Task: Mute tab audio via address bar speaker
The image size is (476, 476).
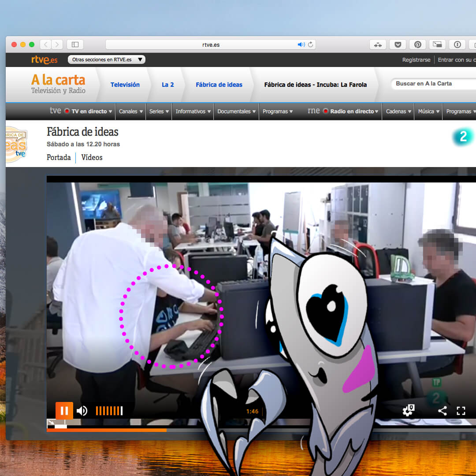Action: click(x=301, y=45)
